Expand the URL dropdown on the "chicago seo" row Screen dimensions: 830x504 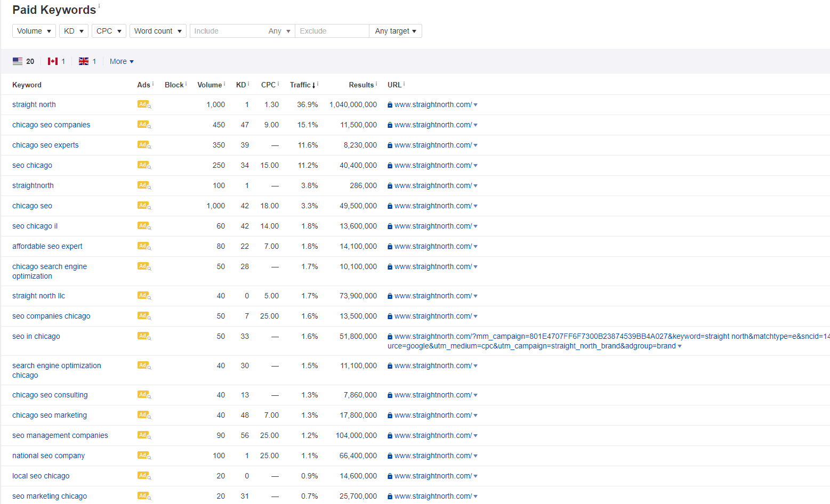(x=476, y=206)
